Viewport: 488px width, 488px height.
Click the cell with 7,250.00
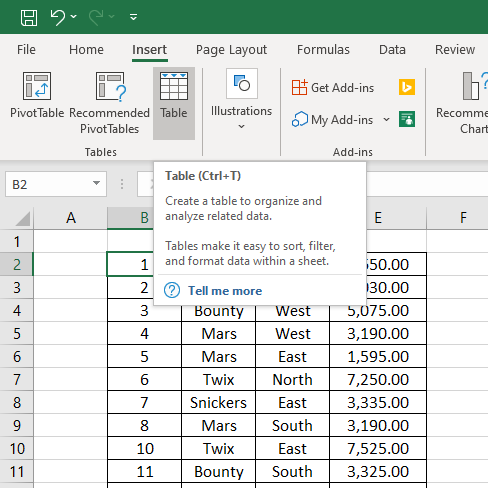click(378, 379)
